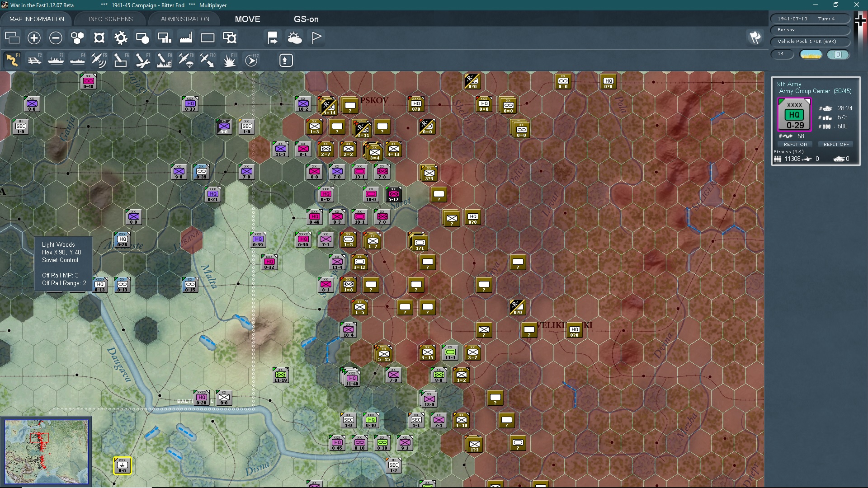Click the crossed flags icon near date panel
The width and height of the screenshot is (868, 488).
[x=755, y=38]
